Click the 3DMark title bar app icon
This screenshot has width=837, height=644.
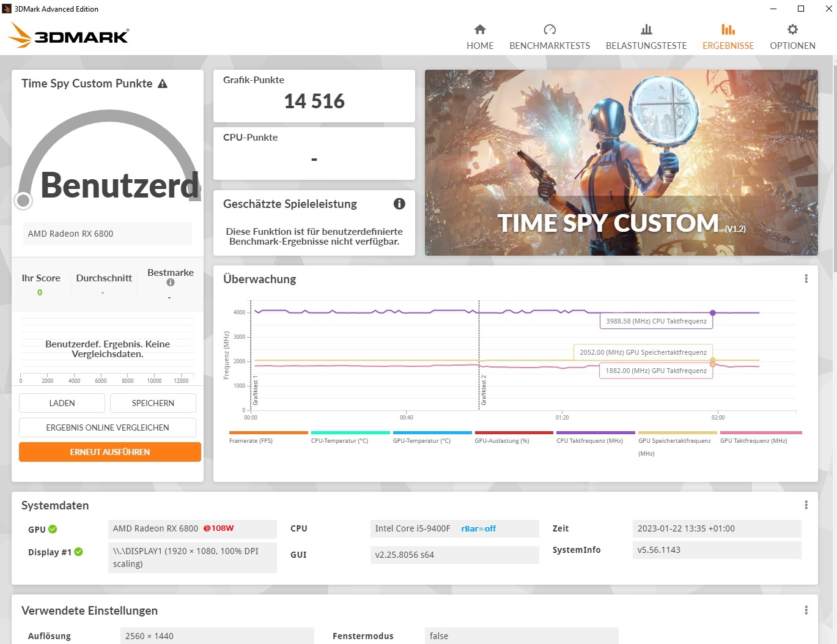[x=7, y=9]
